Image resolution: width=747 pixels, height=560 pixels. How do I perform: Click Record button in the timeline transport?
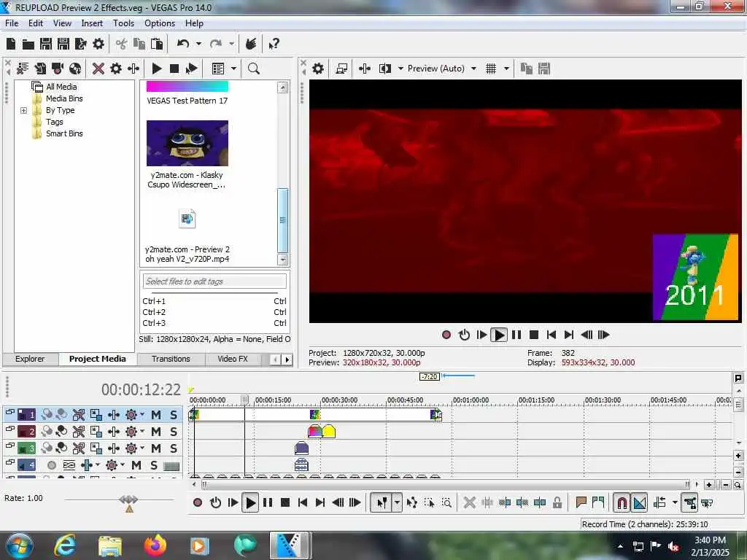point(198,502)
